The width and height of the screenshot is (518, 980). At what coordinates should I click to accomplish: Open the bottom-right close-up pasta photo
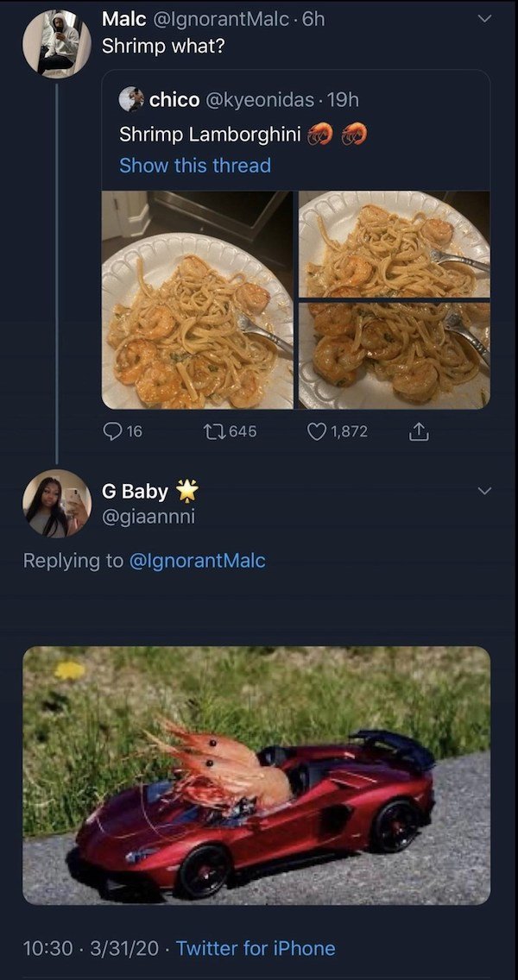tap(395, 355)
